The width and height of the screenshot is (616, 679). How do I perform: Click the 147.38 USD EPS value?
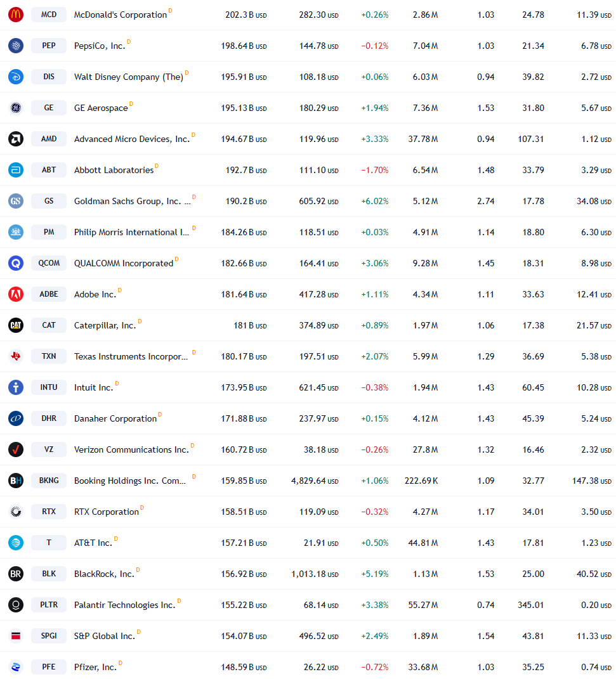pos(592,481)
